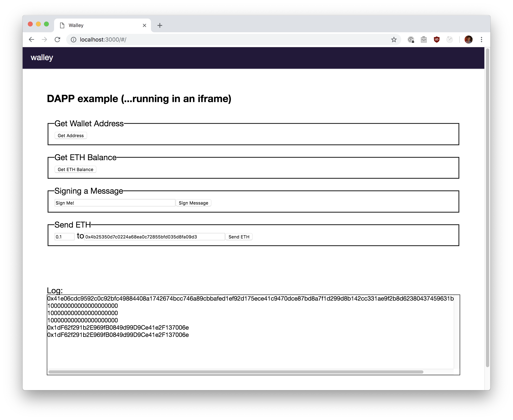Bookmark this page with the star icon
Screen dimensions: 513x420
tap(394, 39)
